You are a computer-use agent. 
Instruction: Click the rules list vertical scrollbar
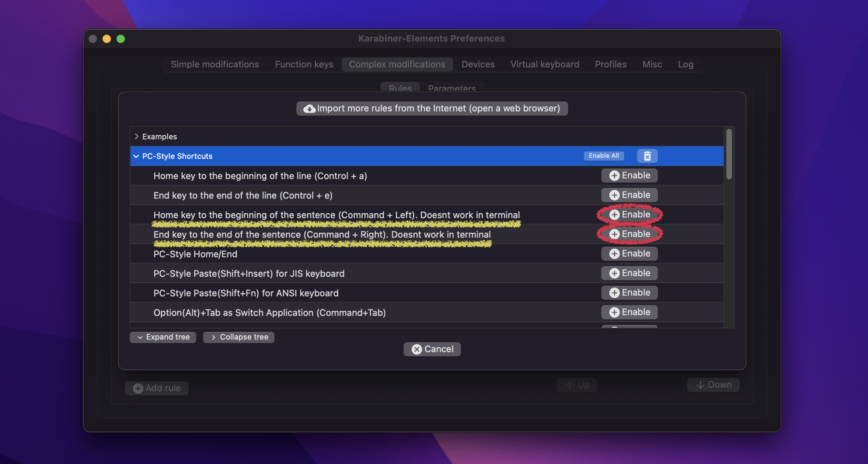(x=729, y=154)
